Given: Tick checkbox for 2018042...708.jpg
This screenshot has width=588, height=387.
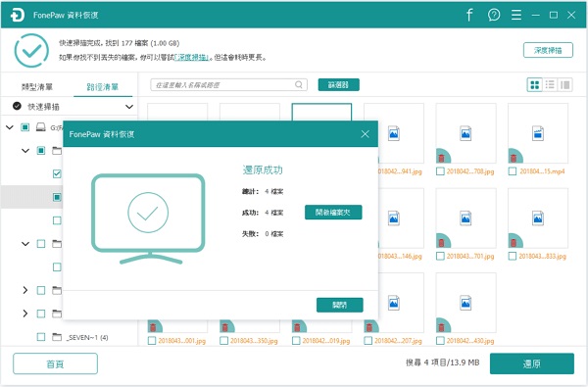Looking at the screenshot, I should click(440, 171).
